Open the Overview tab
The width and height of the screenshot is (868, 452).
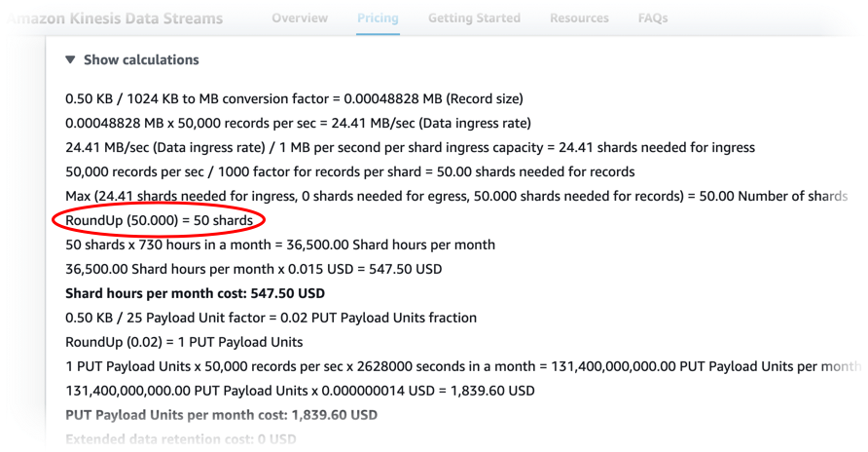click(x=300, y=19)
